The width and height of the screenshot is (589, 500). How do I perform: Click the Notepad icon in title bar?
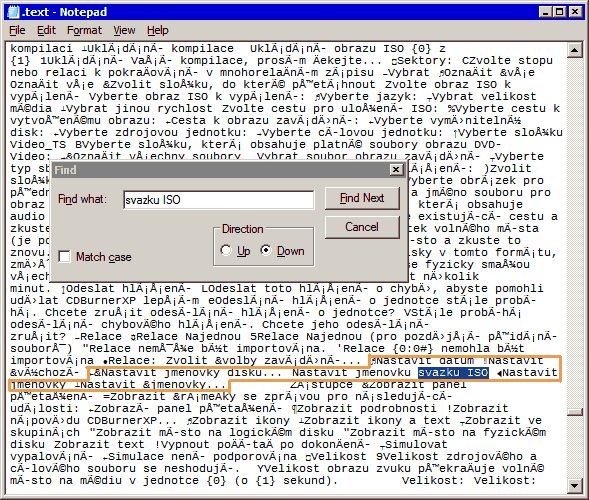point(14,12)
